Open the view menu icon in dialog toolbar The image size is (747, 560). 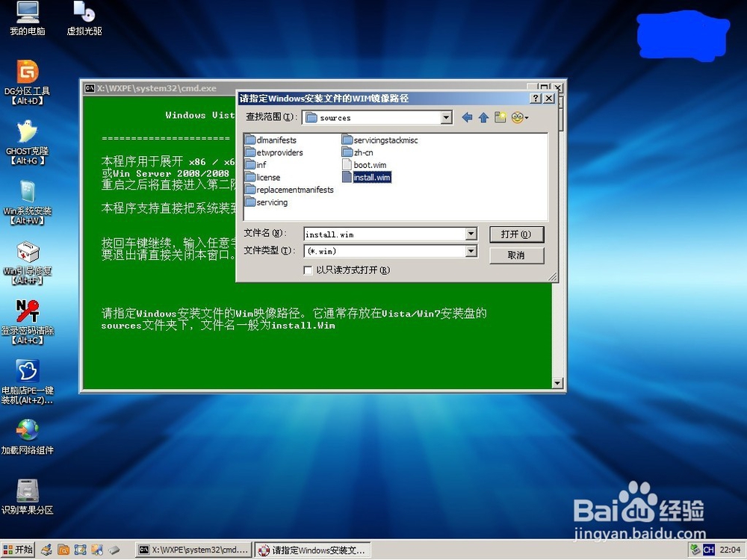point(519,117)
